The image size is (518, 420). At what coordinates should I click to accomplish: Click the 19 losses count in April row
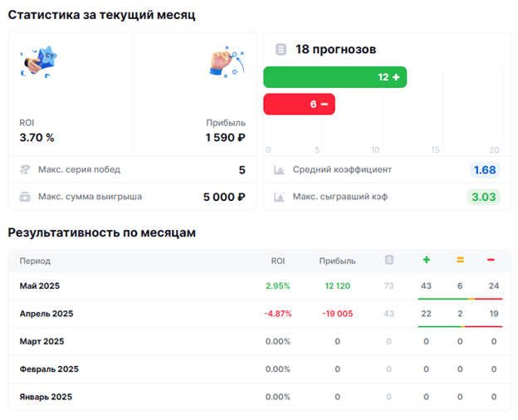pos(494,314)
